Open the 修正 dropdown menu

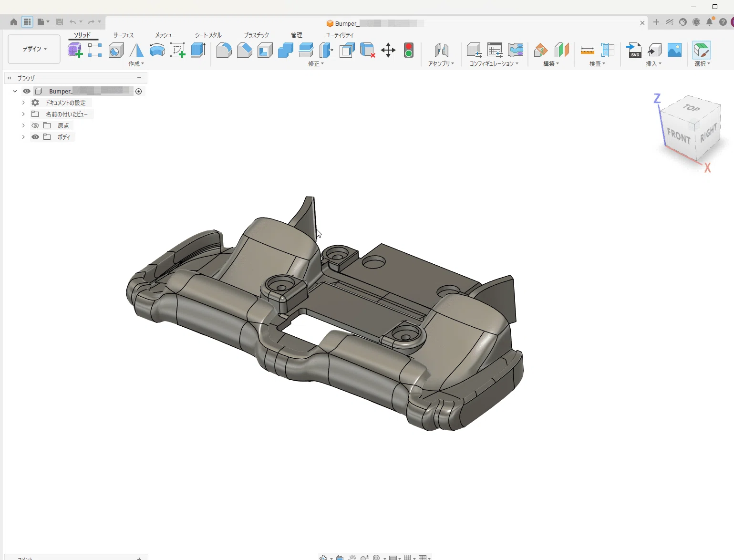(316, 63)
